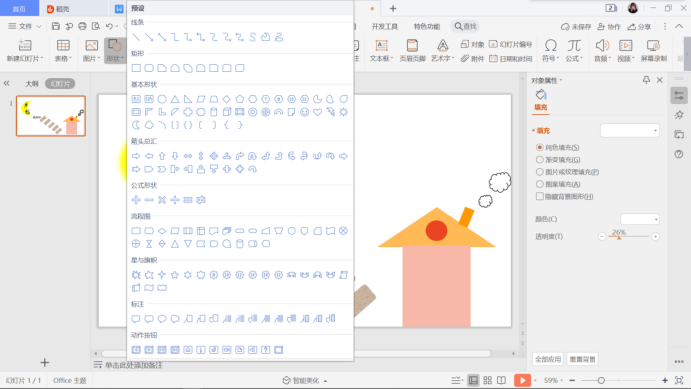Switch to slide sorter grid view
691x389 pixels.
(x=487, y=380)
